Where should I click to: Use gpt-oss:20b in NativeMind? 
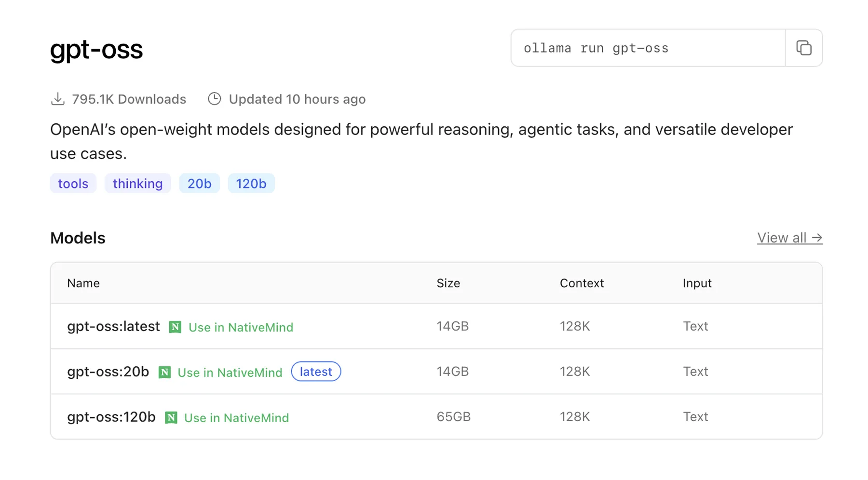click(230, 373)
